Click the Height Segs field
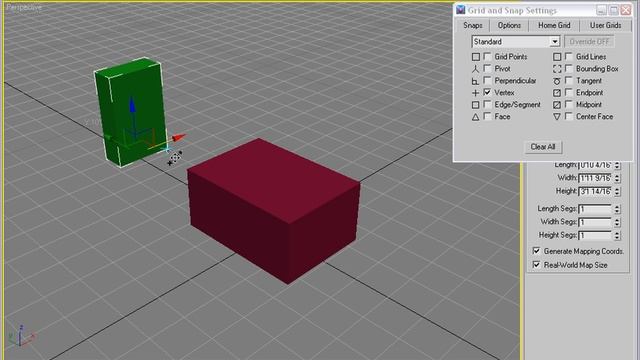640x360 pixels. tap(595, 235)
